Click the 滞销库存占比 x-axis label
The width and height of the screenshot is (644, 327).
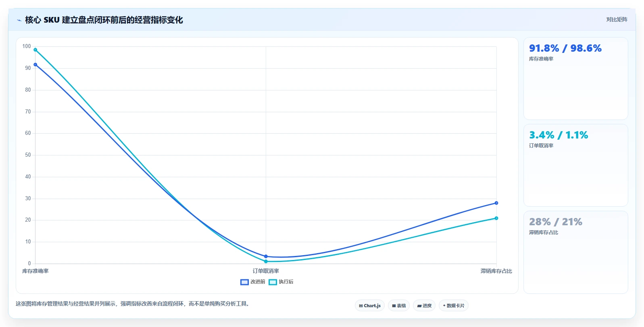[x=496, y=271]
